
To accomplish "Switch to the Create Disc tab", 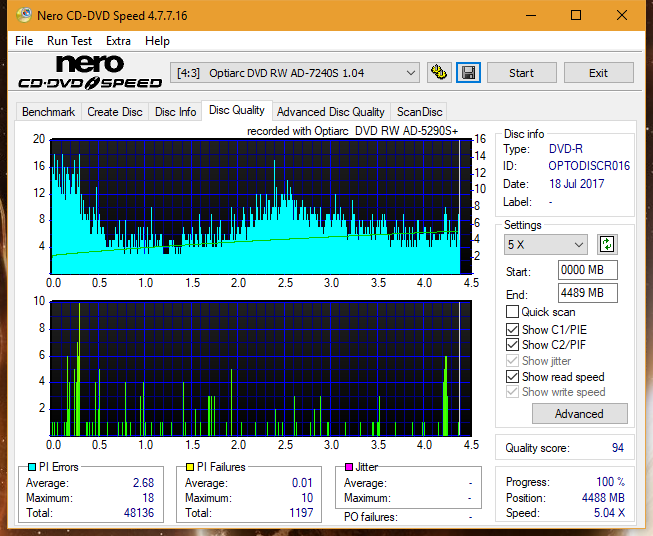I will tap(115, 112).
